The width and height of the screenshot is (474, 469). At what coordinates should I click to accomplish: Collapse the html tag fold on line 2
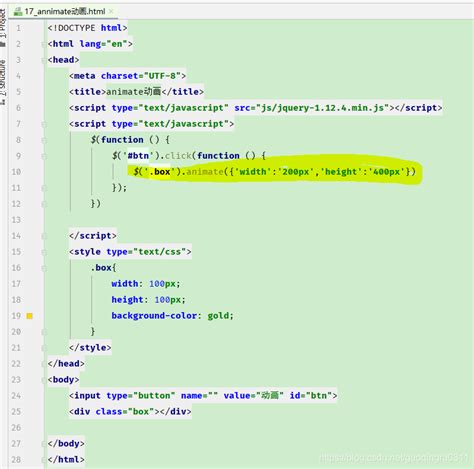pyautogui.click(x=44, y=44)
